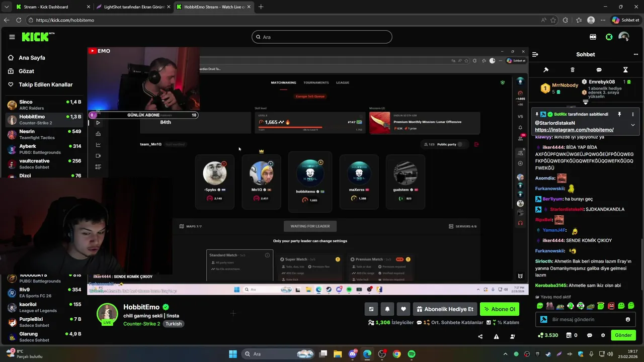The image size is (644, 362).
Task: Expand the pinned message chevron
Action: point(632,125)
